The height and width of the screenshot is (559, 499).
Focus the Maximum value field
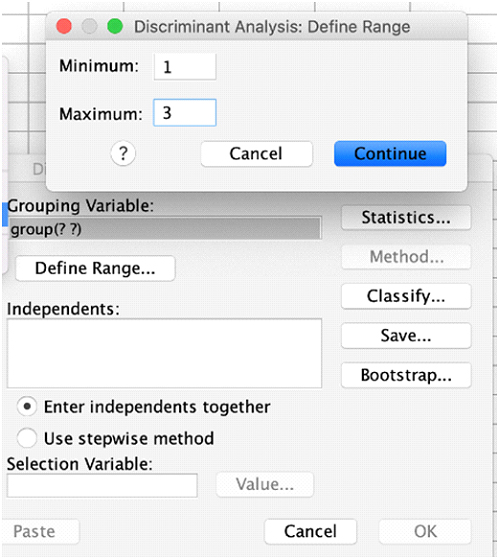tap(185, 113)
